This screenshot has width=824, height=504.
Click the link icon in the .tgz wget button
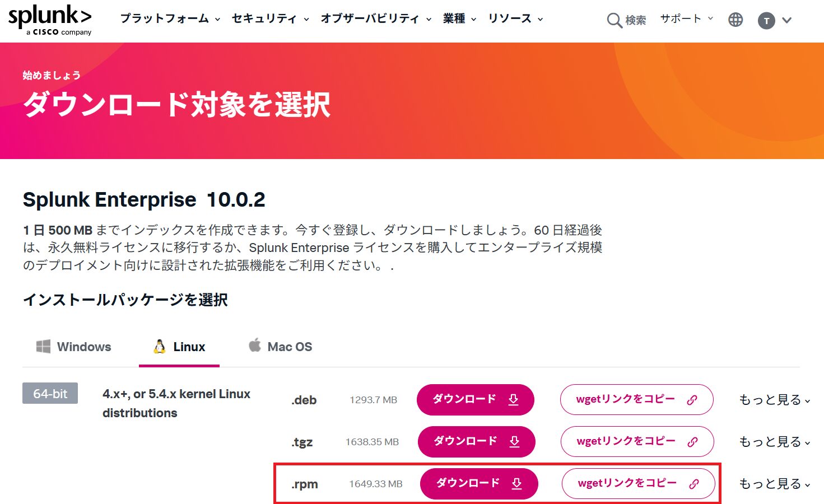click(x=693, y=442)
